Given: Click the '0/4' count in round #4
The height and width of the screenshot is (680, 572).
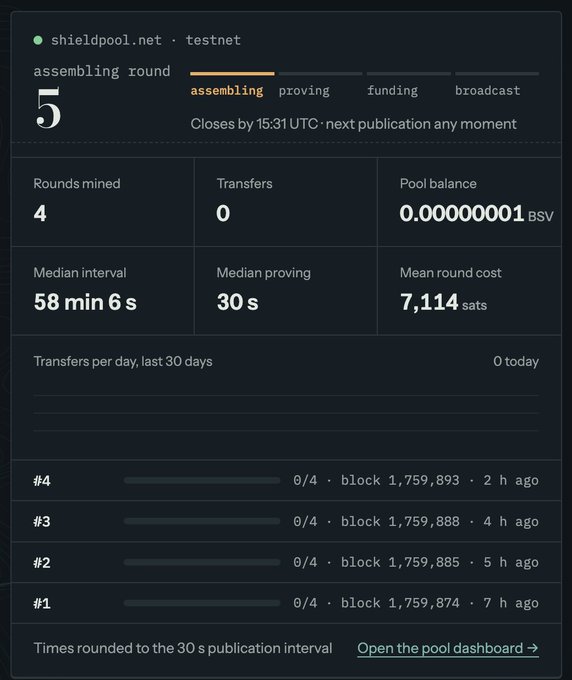Looking at the screenshot, I should [x=305, y=480].
